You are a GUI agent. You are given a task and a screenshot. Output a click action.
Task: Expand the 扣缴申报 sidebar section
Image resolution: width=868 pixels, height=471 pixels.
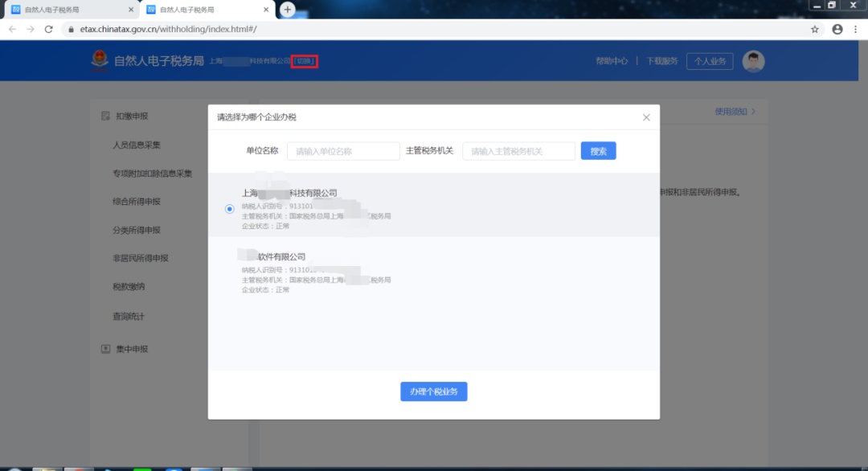pos(131,117)
